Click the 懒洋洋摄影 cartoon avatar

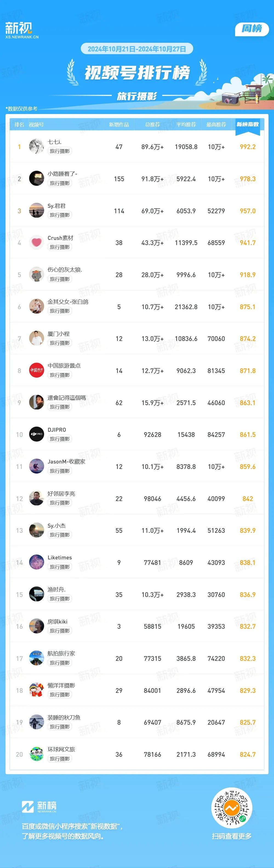tap(36, 690)
